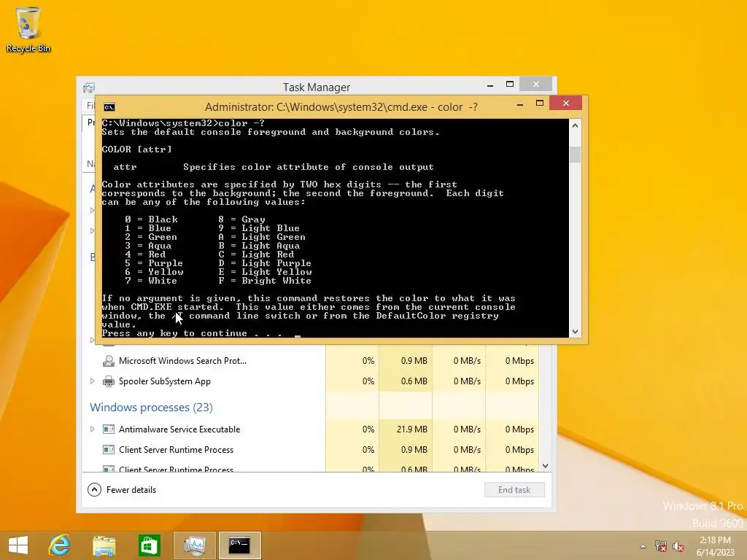Image resolution: width=747 pixels, height=560 pixels.
Task: Select the Antimalware Service Executable process name
Action: 179,429
